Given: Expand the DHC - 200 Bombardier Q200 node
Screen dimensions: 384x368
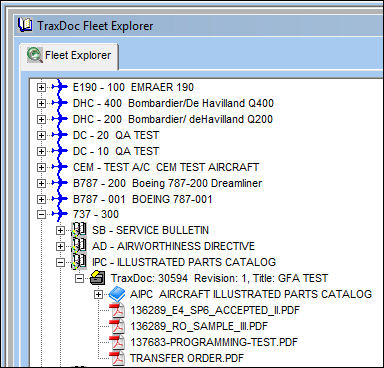Looking at the screenshot, I should 41,119.
